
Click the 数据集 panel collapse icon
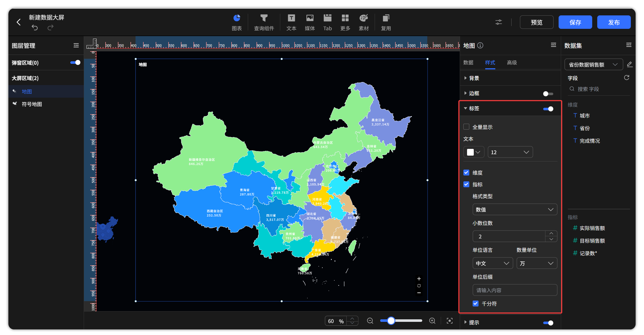[x=629, y=45]
